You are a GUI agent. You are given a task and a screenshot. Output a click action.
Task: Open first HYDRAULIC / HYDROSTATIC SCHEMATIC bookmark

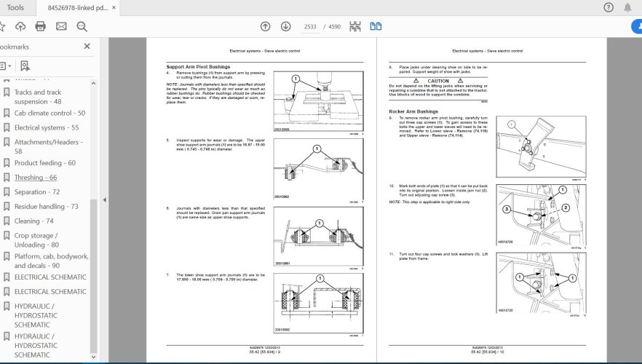pos(36,315)
